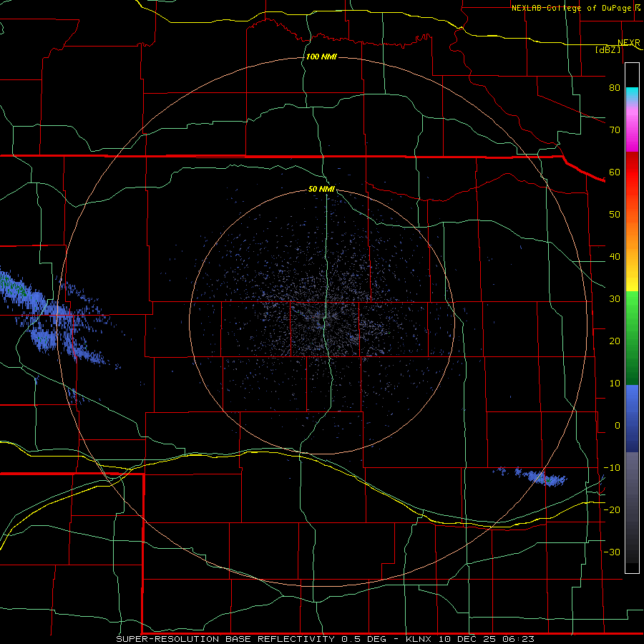This screenshot has width=644, height=644.
Task: Click the 70 dBZ value on scale
Action: tap(615, 130)
